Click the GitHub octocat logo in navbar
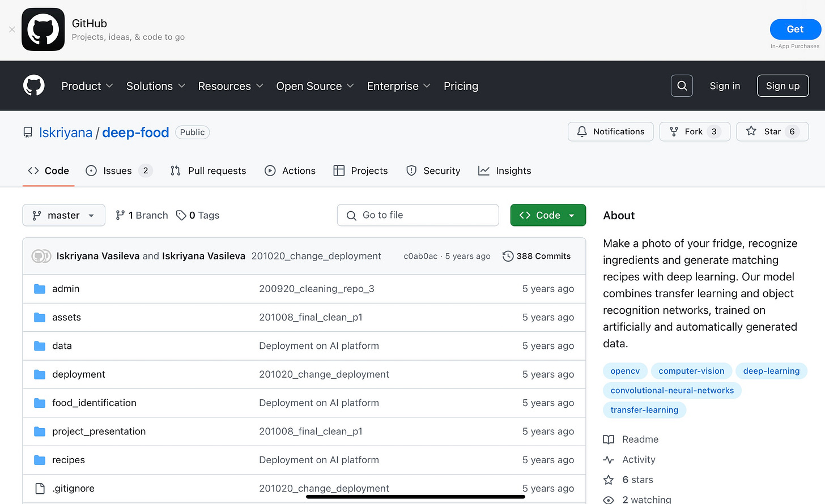The image size is (825, 504). click(x=34, y=86)
